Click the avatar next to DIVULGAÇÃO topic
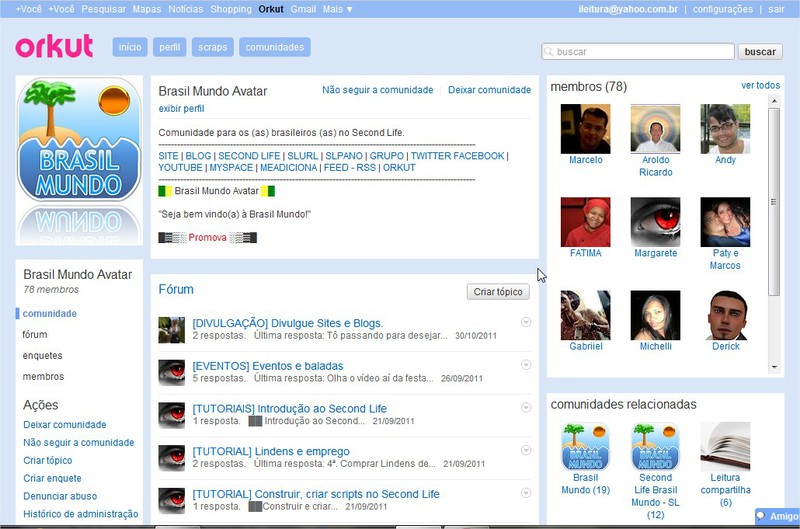 [171, 330]
